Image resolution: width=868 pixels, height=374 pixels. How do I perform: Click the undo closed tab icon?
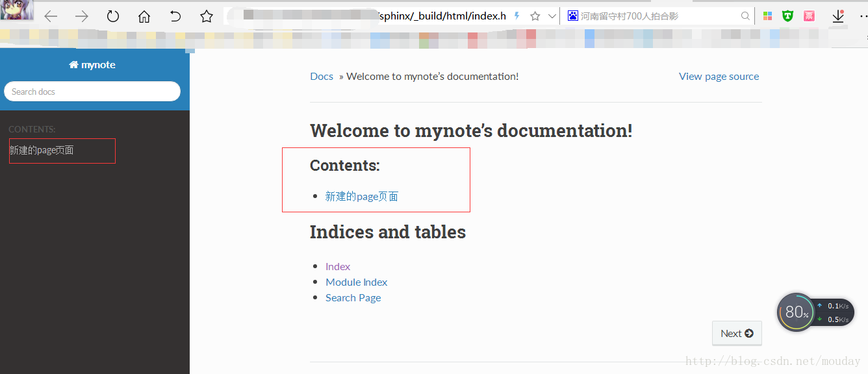click(x=175, y=16)
